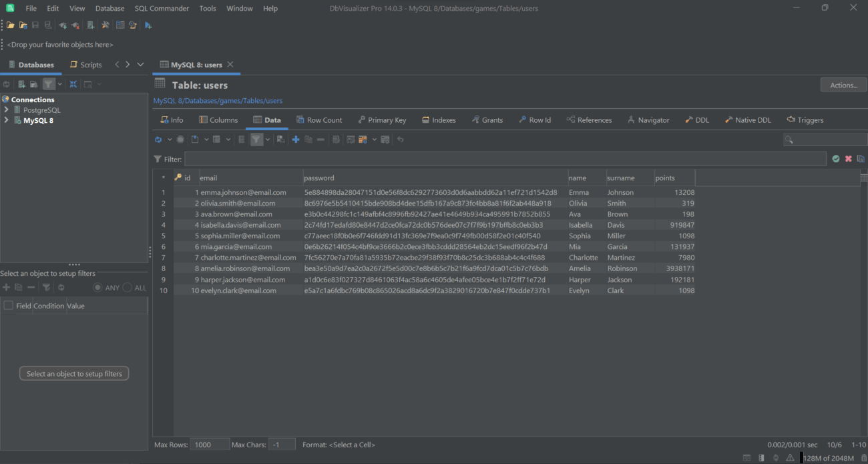Screen dimensions: 868x464
Task: Clear the filter using the red X
Action: (848, 159)
